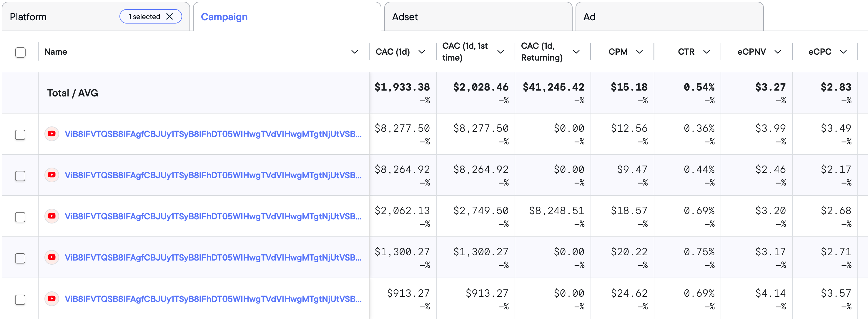Open the campaign link with CAC $2,062.13

click(x=213, y=216)
